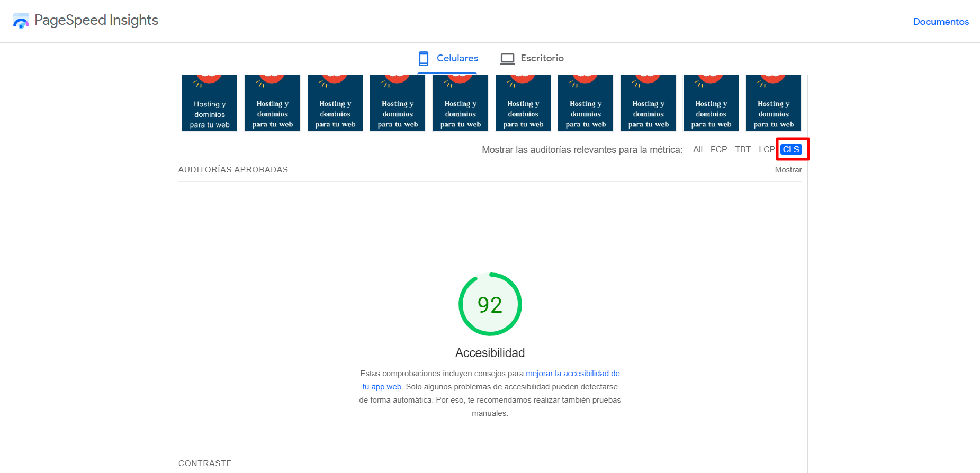The width and height of the screenshot is (980, 473).
Task: Click the 92 accessibility score gauge
Action: click(x=490, y=304)
